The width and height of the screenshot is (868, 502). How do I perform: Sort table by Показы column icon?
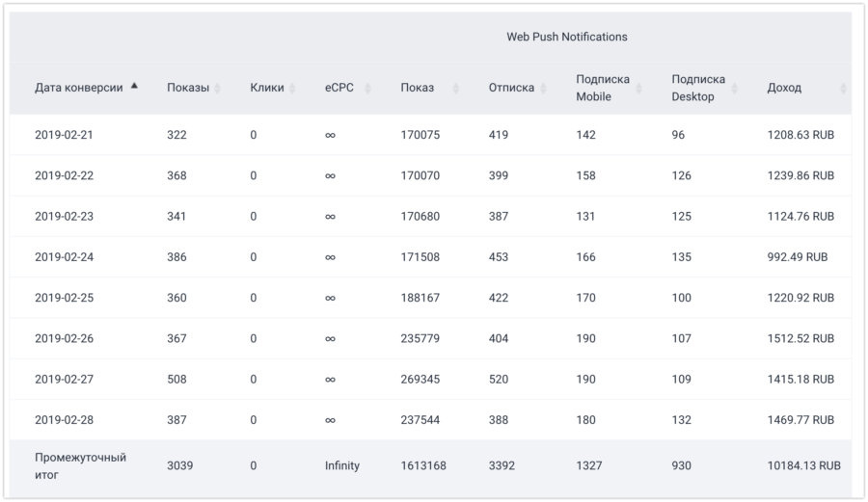click(x=218, y=88)
